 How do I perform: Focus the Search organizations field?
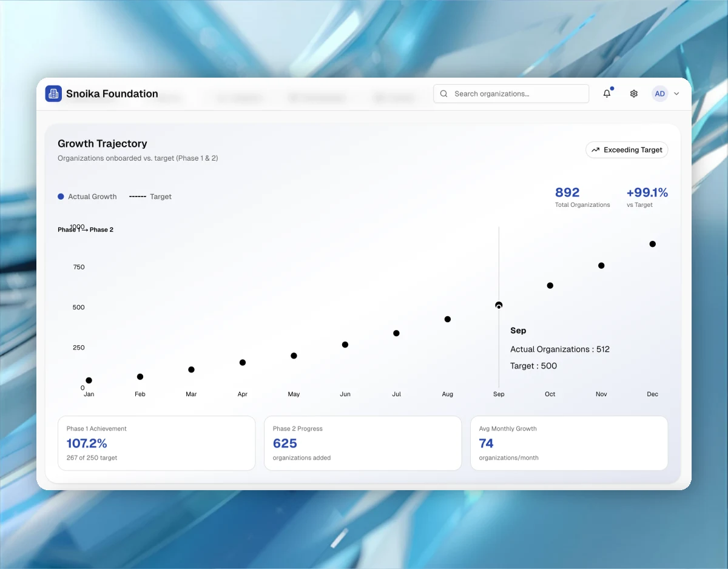click(x=511, y=93)
